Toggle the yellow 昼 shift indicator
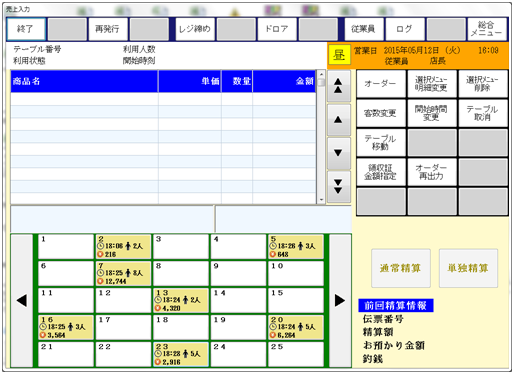Viewport: 514px width, 374px height. [x=339, y=54]
